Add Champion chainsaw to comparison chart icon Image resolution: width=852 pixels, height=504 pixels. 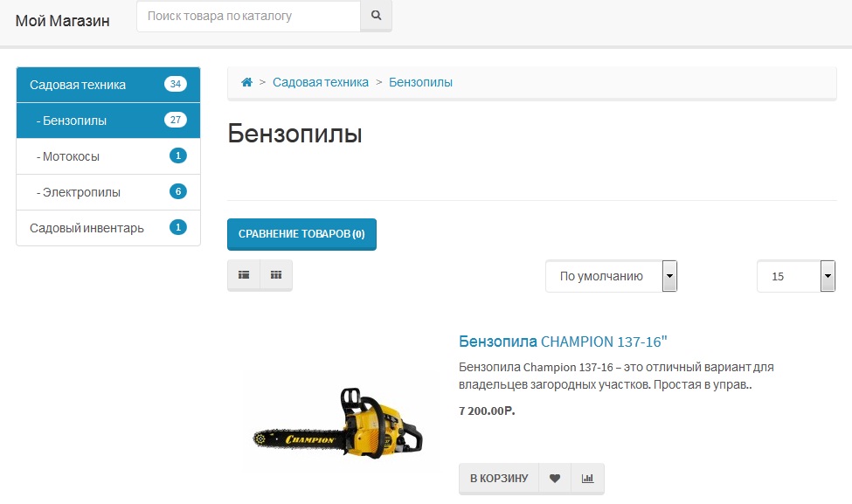[x=587, y=479]
